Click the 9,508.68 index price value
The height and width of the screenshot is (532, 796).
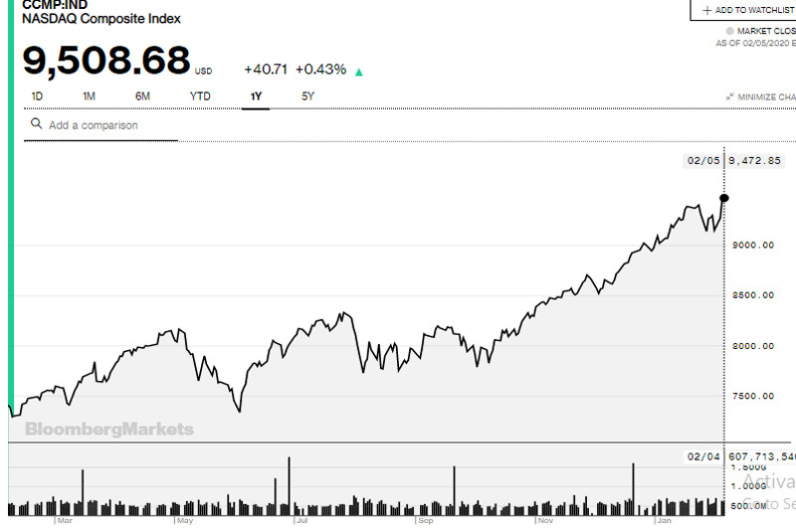[106, 61]
